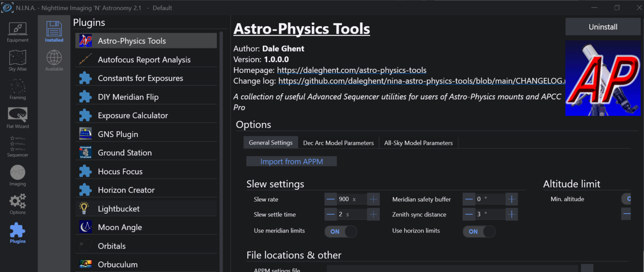Click the APPM settings file field
The width and height of the screenshot is (644, 272).
(453, 269)
